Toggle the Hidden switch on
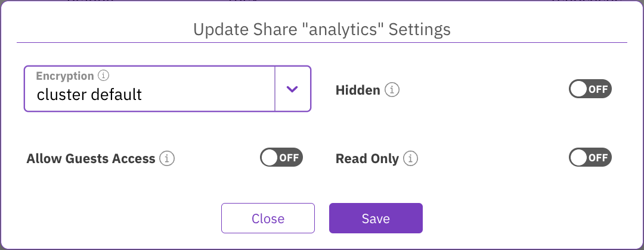 (x=590, y=90)
